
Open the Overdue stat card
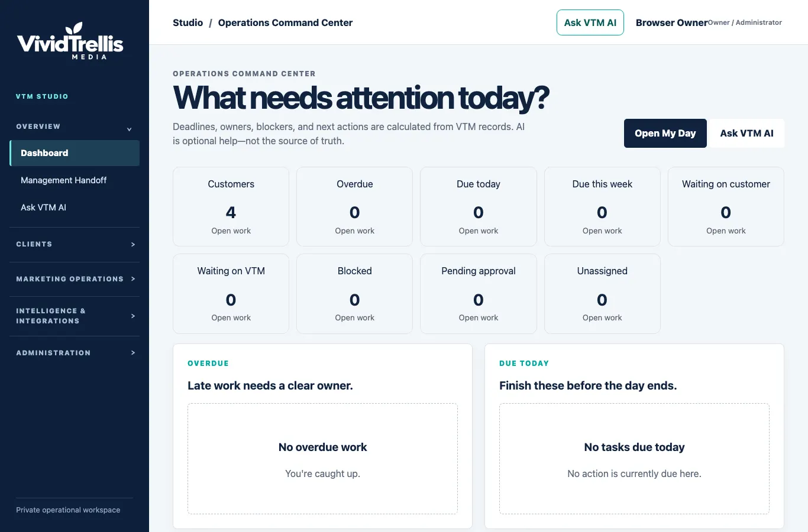354,206
